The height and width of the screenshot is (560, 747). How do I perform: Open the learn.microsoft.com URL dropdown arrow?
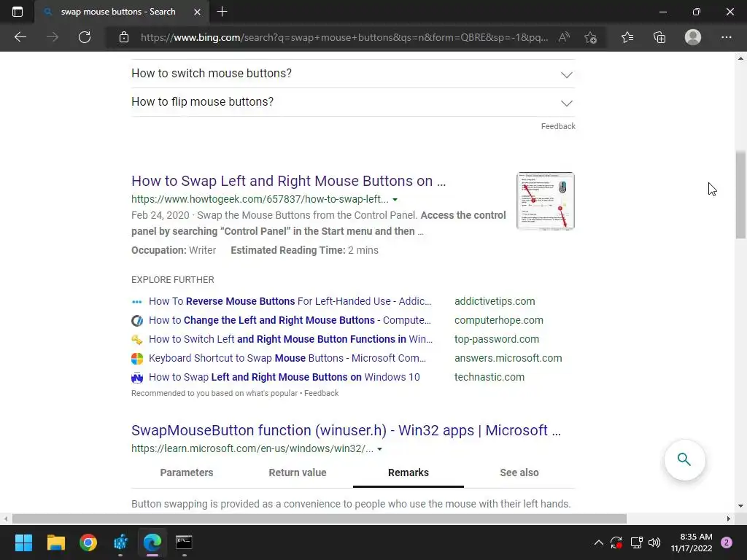[379, 449]
